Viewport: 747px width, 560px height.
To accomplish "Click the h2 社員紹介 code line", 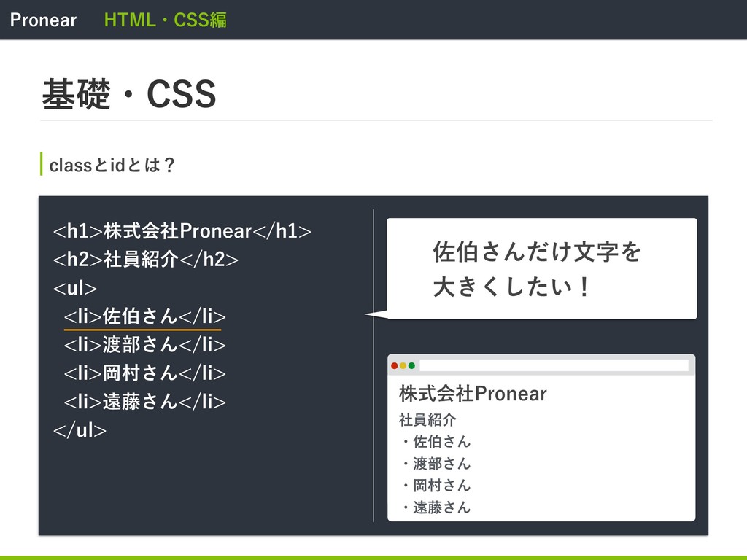I will coord(146,260).
